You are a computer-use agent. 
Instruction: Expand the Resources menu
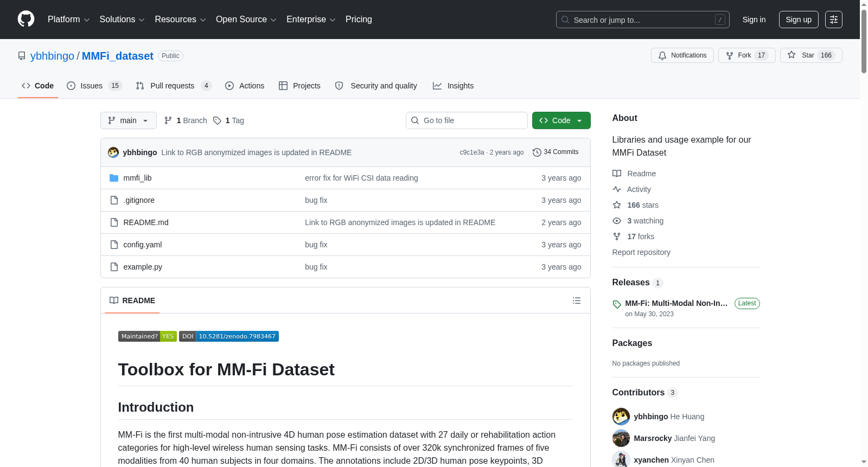180,20
